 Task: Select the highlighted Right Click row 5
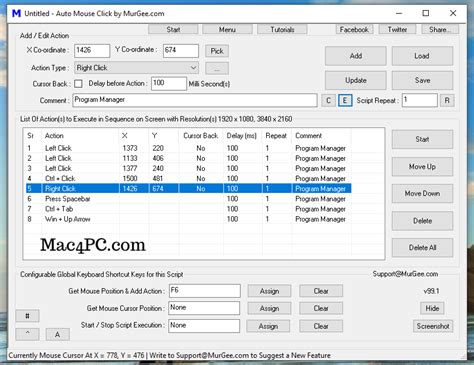click(188, 189)
